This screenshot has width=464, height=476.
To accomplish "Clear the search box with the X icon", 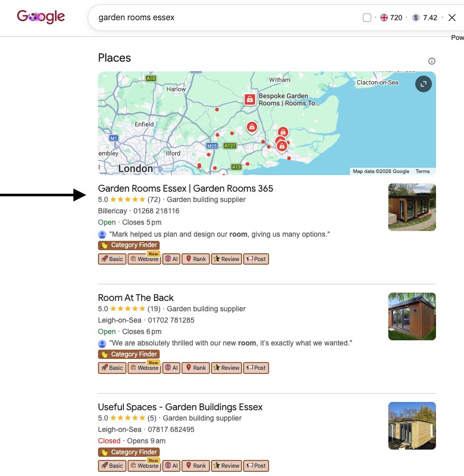I will coord(452,18).
